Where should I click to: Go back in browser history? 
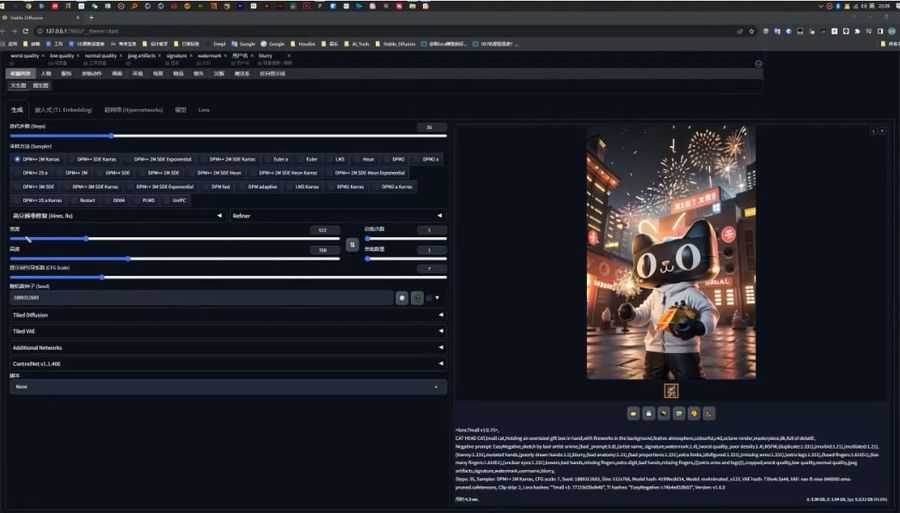tap(3, 31)
